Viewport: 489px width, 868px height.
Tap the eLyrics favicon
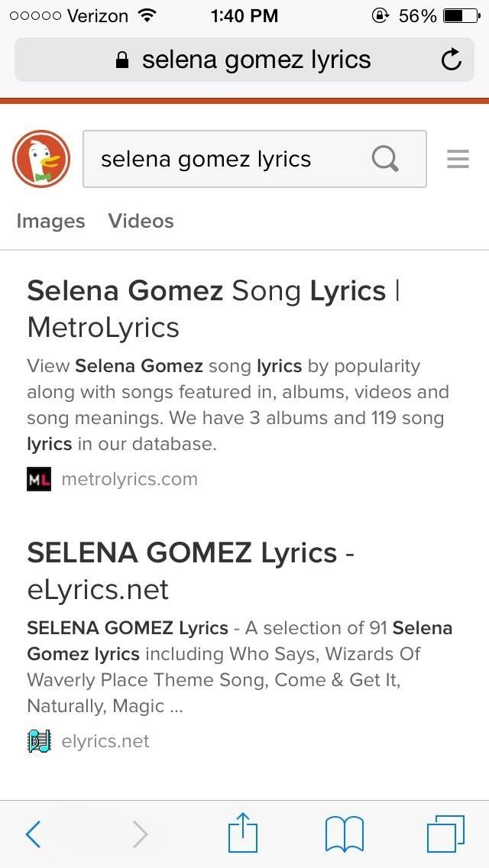point(39,741)
